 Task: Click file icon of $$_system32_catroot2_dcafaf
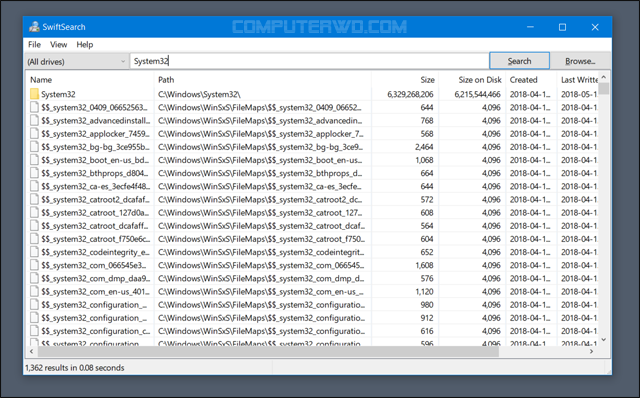click(x=34, y=200)
